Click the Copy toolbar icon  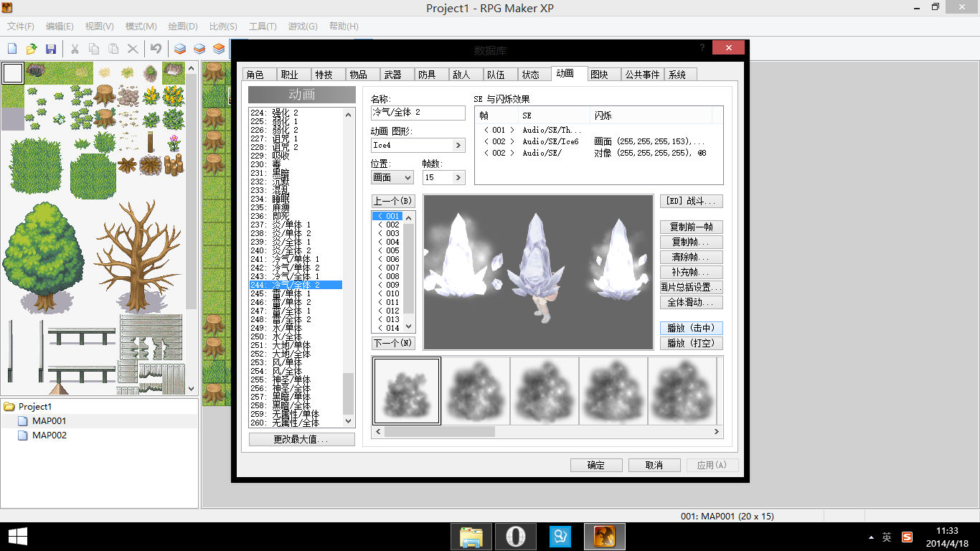coord(94,49)
